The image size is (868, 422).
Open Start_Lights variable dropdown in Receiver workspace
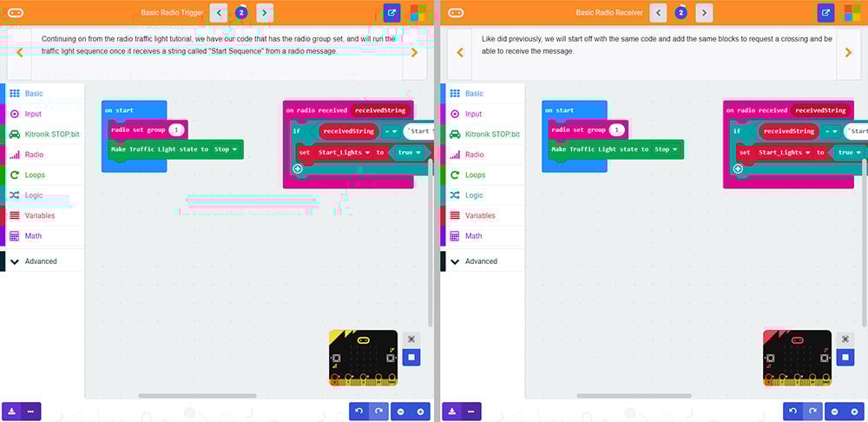coord(785,152)
